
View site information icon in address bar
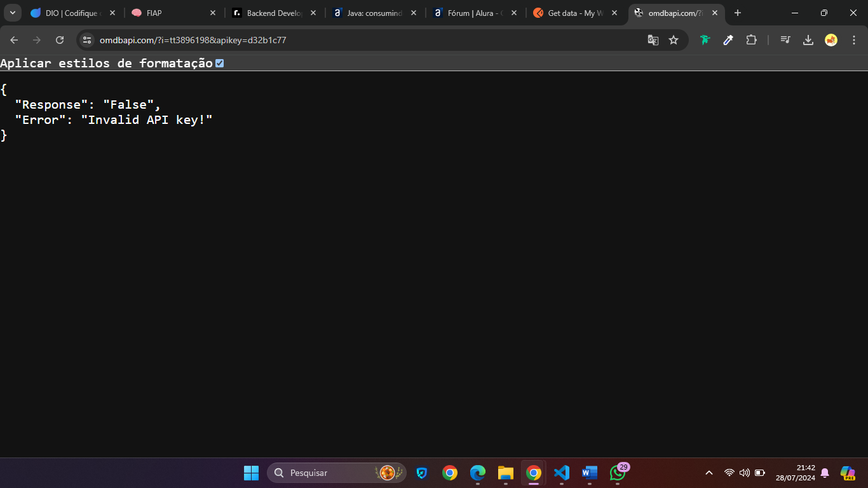click(87, 40)
